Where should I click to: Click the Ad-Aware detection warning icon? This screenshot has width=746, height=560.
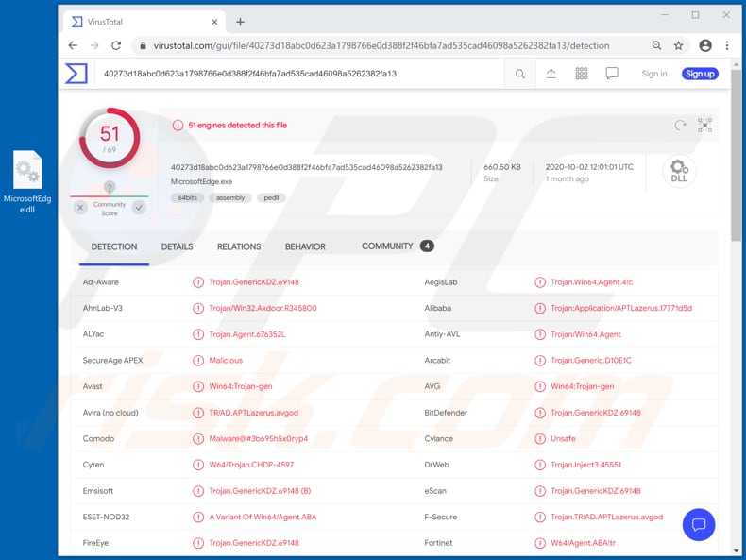[198, 282]
